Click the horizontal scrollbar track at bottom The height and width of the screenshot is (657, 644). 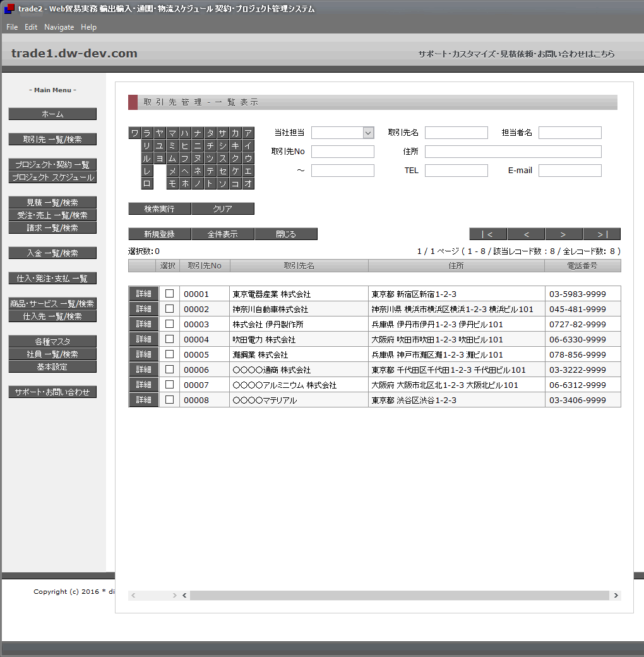point(400,595)
